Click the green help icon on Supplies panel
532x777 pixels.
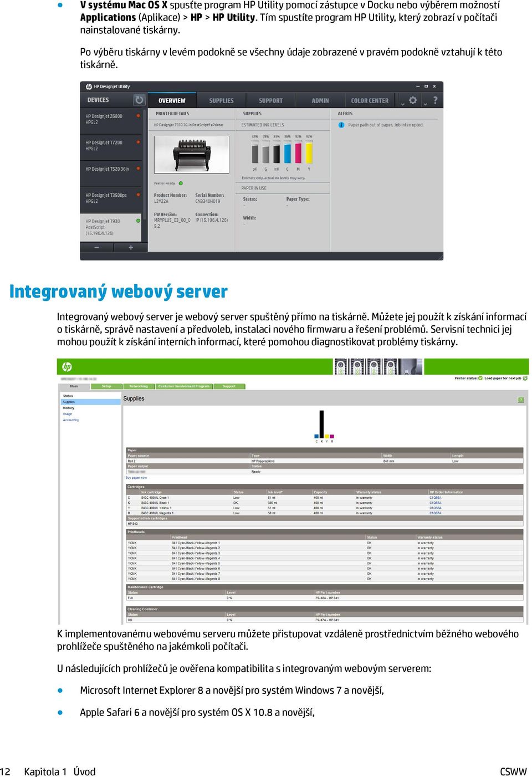[x=521, y=400]
